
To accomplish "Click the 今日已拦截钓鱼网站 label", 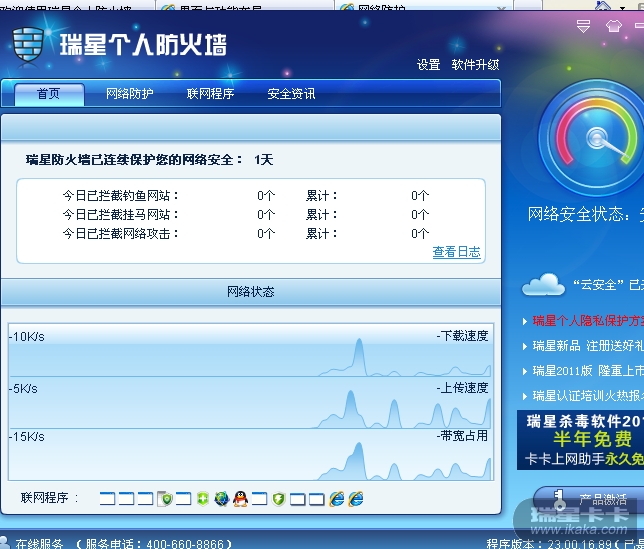I will coord(121,195).
